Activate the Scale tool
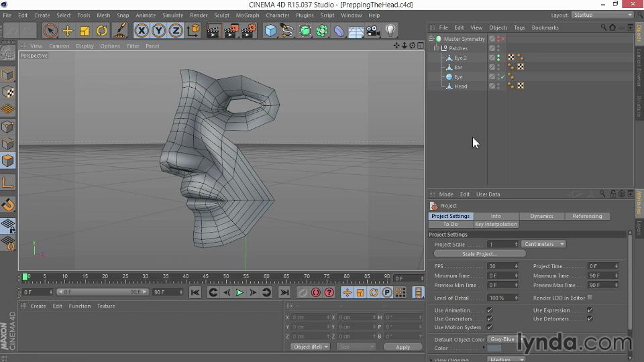The height and width of the screenshot is (362, 644). [85, 31]
